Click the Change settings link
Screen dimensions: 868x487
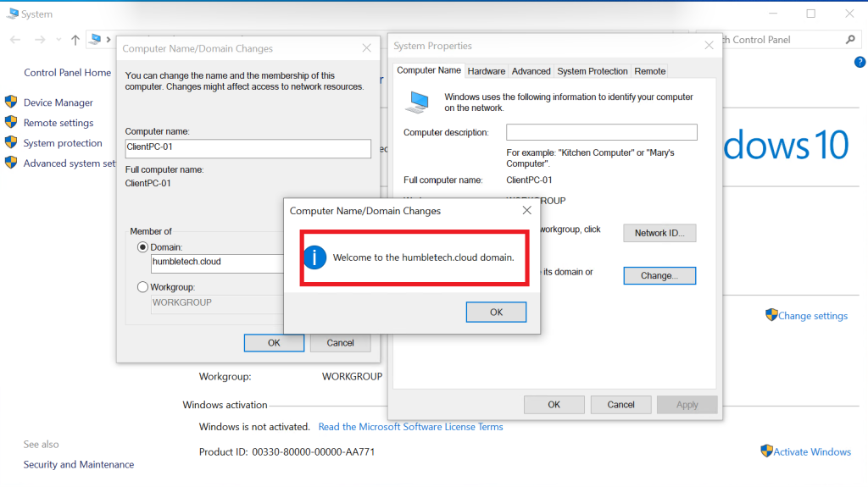coord(812,316)
